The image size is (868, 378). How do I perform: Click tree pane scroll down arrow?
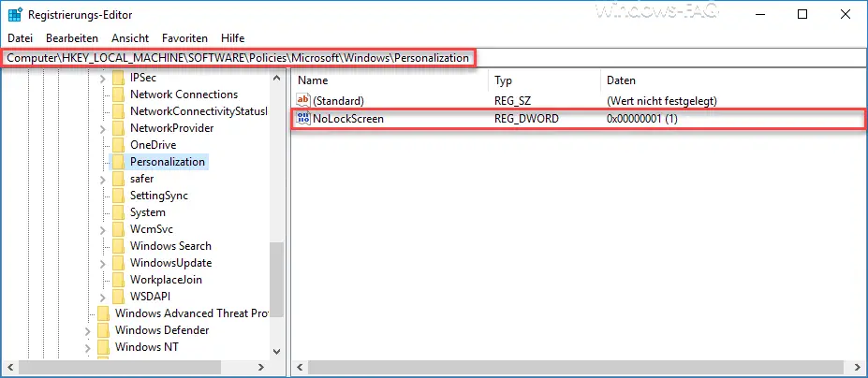pyautogui.click(x=277, y=351)
